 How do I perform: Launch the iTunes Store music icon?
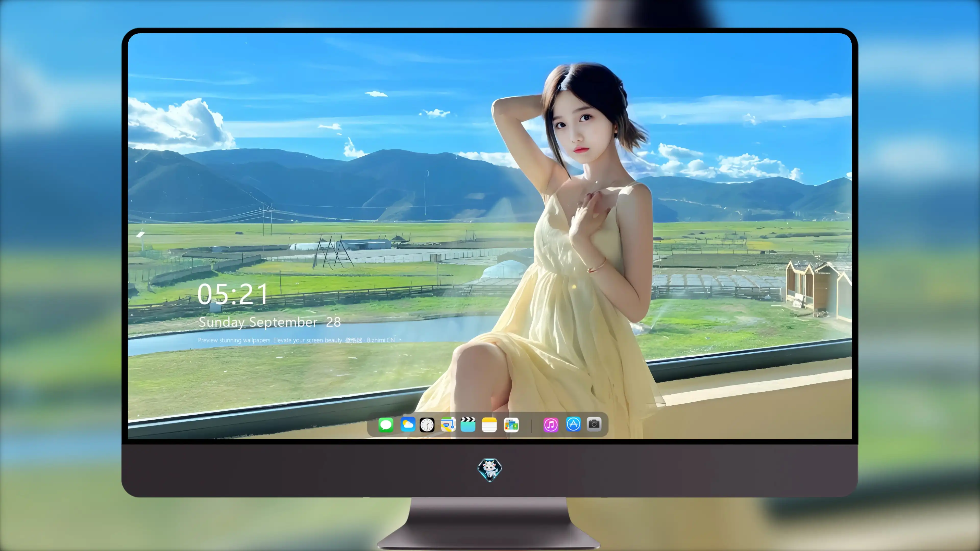tap(551, 425)
